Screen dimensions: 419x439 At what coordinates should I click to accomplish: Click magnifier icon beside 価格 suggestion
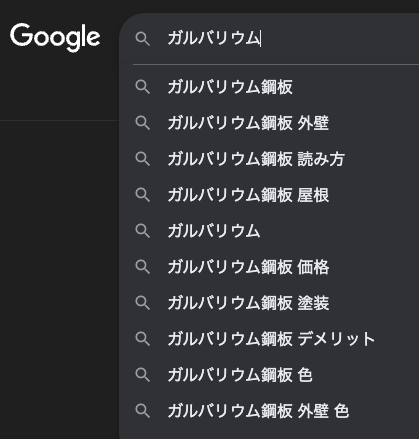(x=143, y=267)
